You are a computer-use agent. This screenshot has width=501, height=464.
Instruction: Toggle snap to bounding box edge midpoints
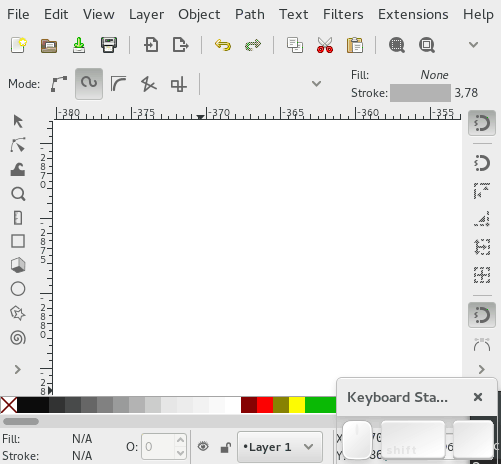tap(482, 247)
